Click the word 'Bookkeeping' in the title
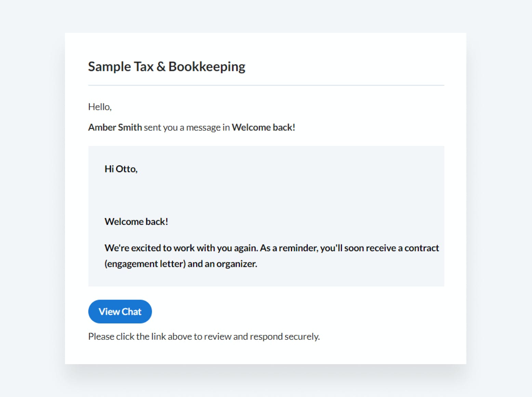The height and width of the screenshot is (397, 532). coord(207,67)
